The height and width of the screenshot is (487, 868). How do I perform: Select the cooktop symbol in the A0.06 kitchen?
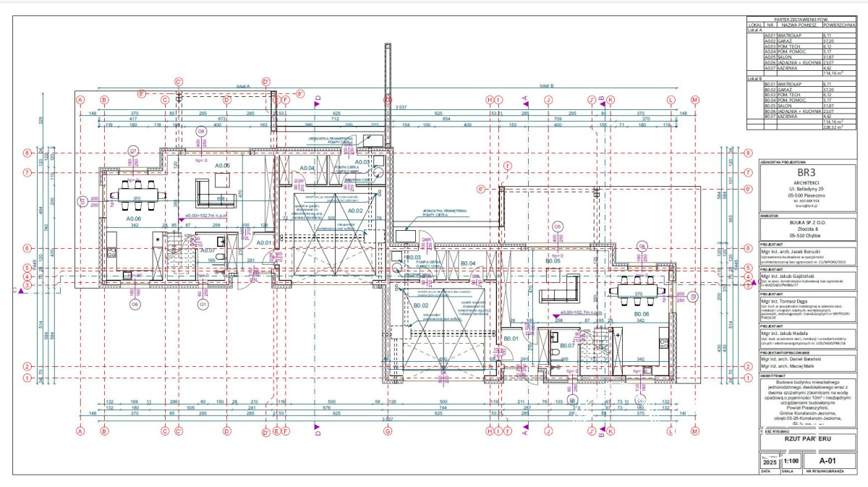pyautogui.click(x=112, y=251)
